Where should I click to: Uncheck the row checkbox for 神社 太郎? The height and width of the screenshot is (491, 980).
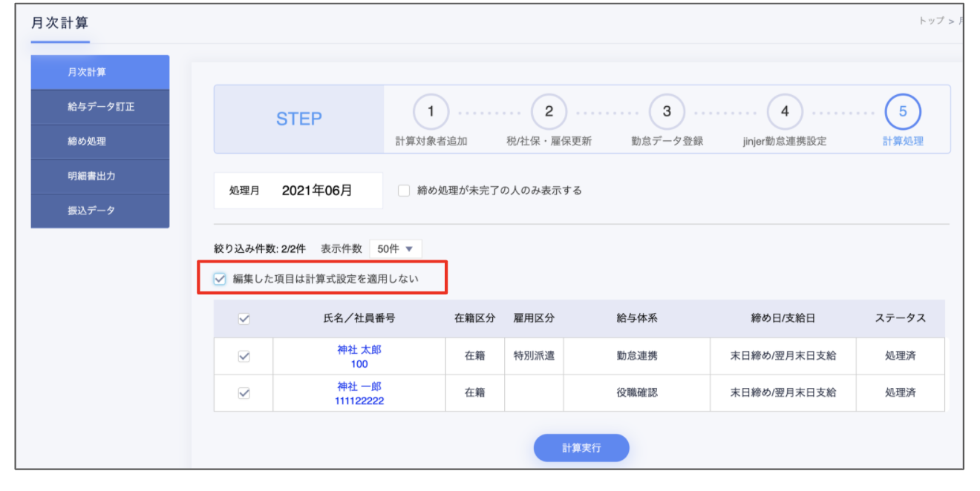244,356
